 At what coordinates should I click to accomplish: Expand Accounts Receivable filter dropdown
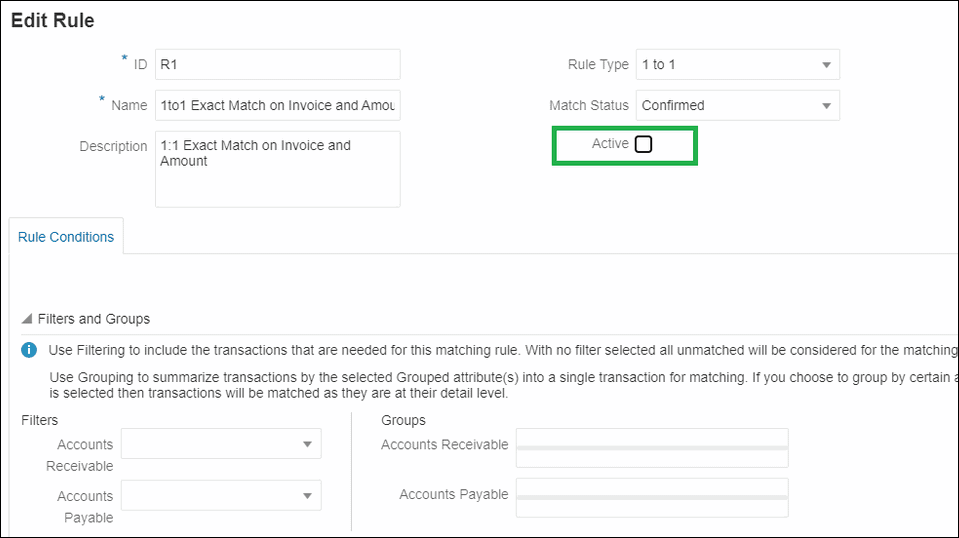221,444
